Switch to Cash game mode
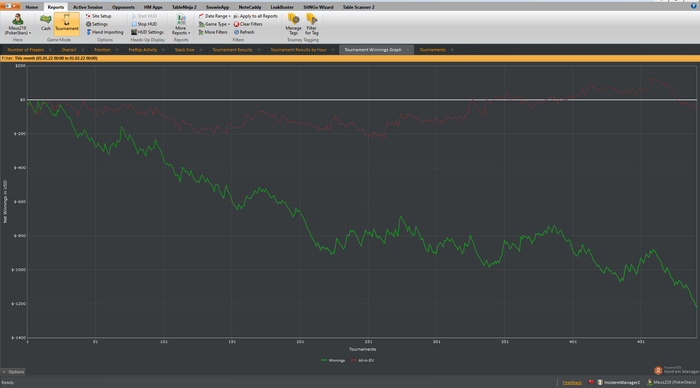This screenshot has width=700, height=388. [x=46, y=23]
